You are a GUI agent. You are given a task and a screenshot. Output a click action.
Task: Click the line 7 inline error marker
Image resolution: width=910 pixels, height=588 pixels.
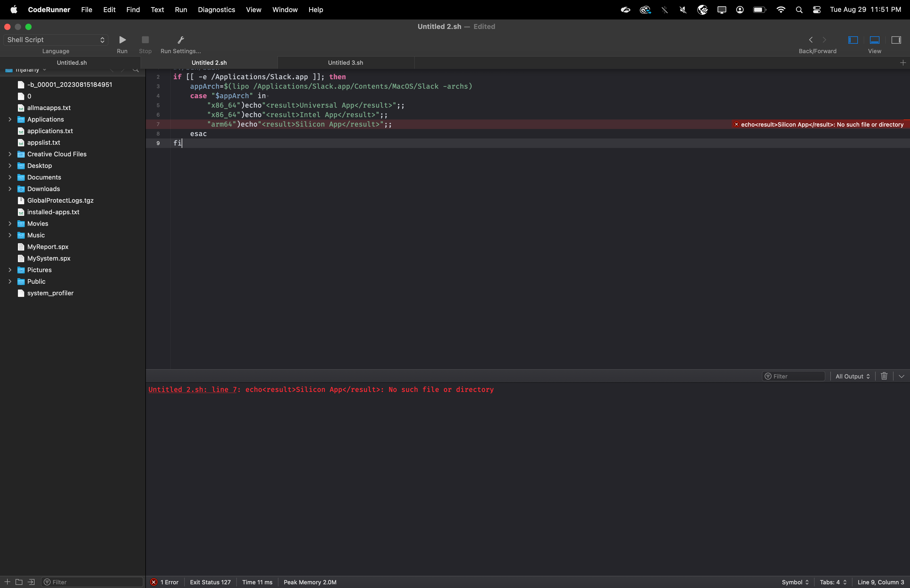[x=736, y=124]
